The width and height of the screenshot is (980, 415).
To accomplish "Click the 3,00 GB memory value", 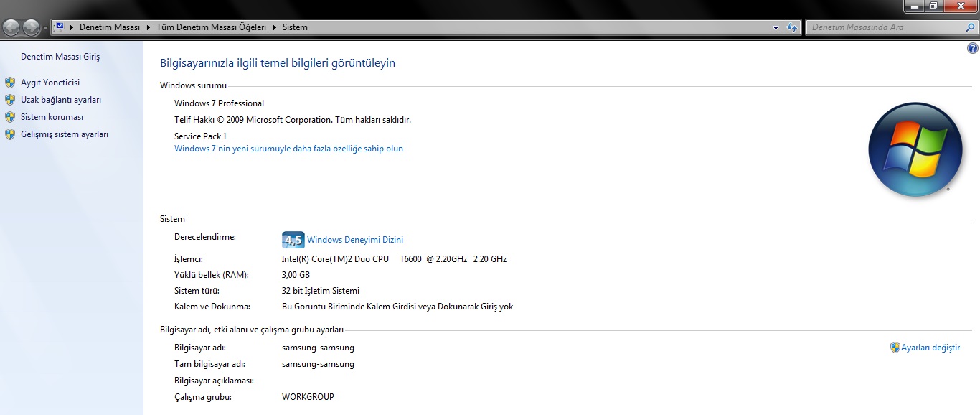I will pos(296,275).
